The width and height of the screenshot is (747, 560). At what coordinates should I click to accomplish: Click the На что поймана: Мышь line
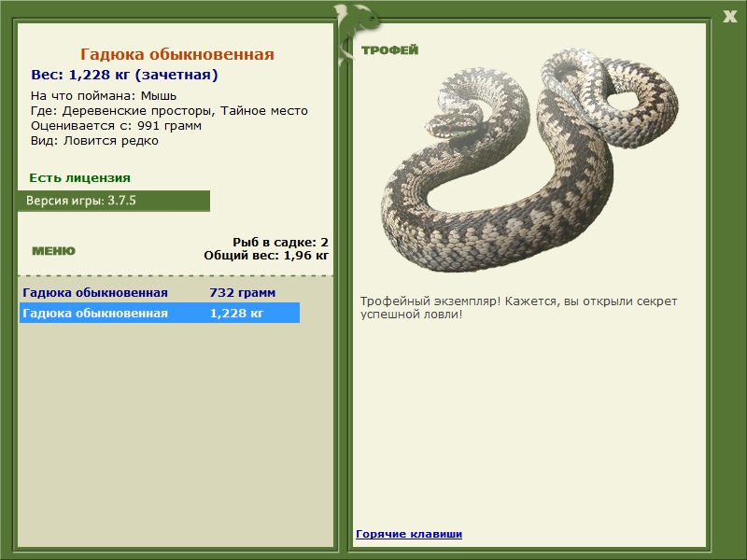tap(104, 96)
